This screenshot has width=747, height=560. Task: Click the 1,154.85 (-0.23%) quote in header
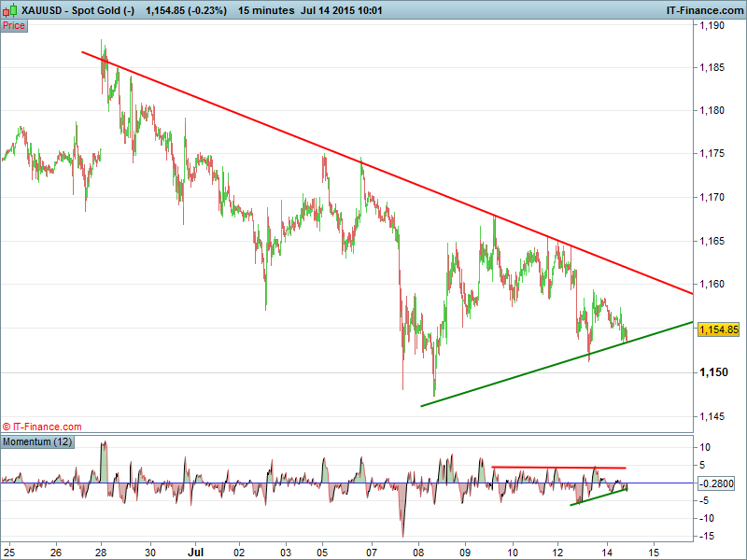(x=186, y=9)
